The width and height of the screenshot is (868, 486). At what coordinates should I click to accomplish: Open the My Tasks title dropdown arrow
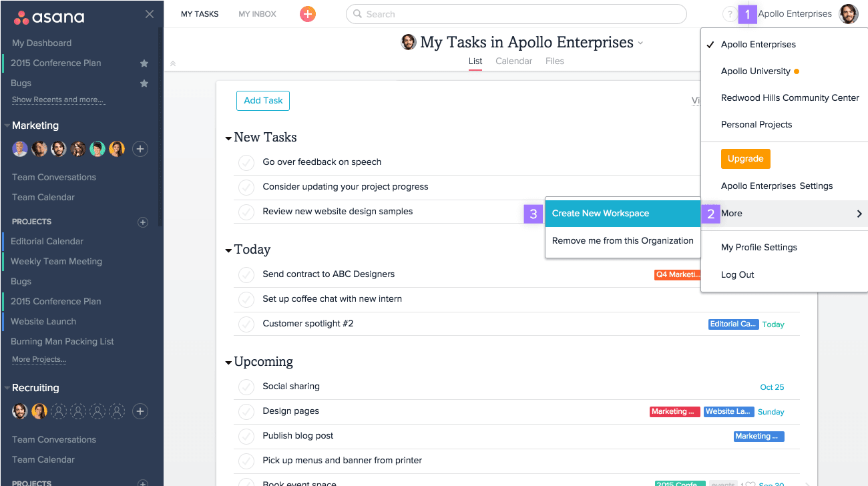[640, 43]
